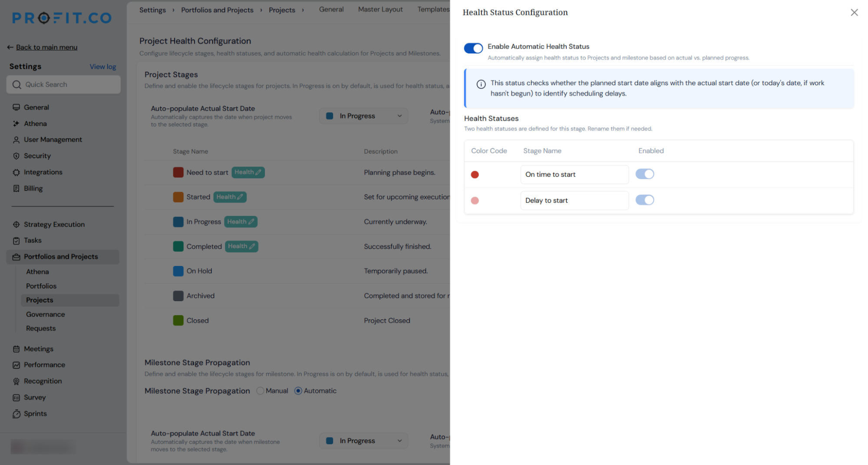Open Governance under Portfolios and Projects
Image resolution: width=868 pixels, height=465 pixels.
pyautogui.click(x=46, y=314)
